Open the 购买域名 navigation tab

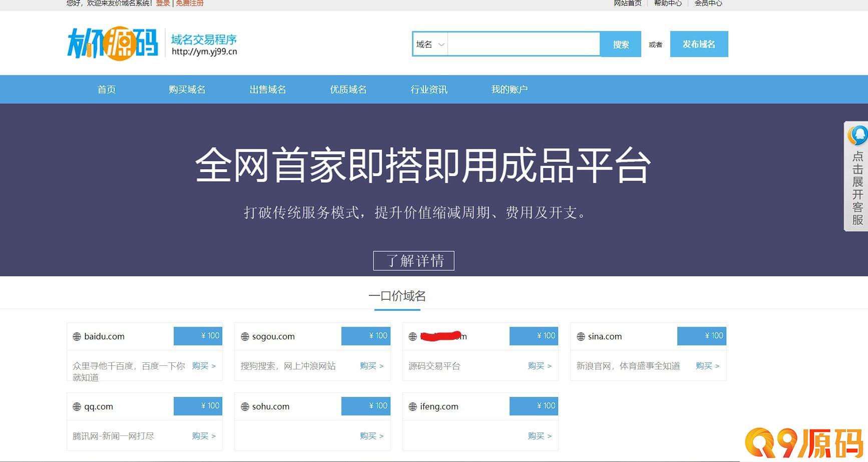tap(187, 90)
